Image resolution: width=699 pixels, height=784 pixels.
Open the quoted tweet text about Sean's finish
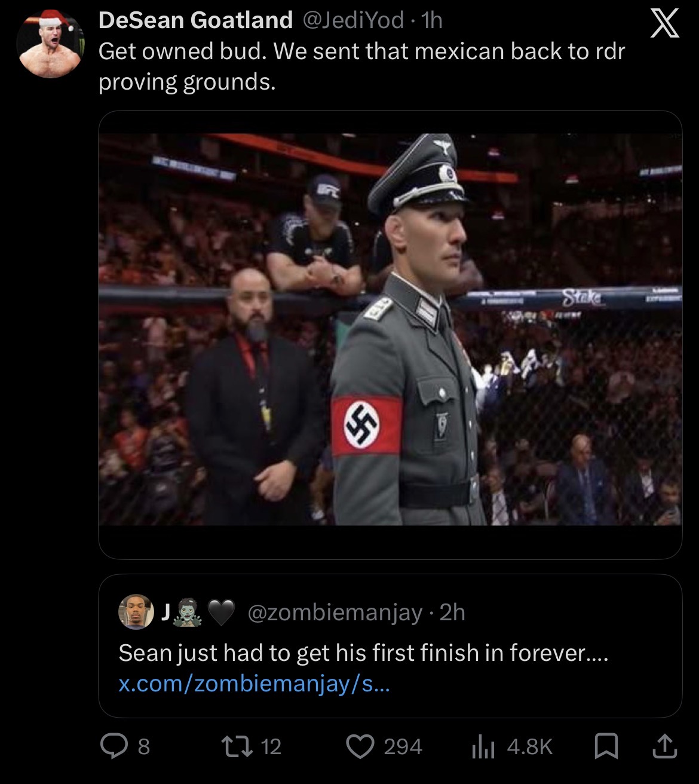(x=363, y=653)
